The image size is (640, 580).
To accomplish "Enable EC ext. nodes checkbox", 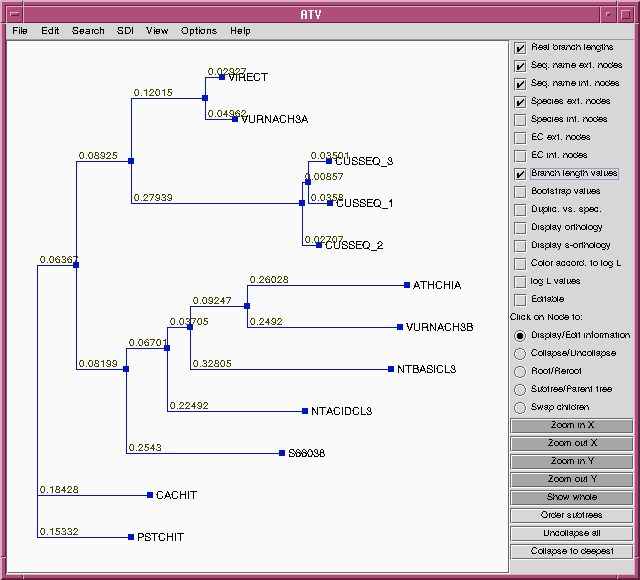I will pos(520,138).
